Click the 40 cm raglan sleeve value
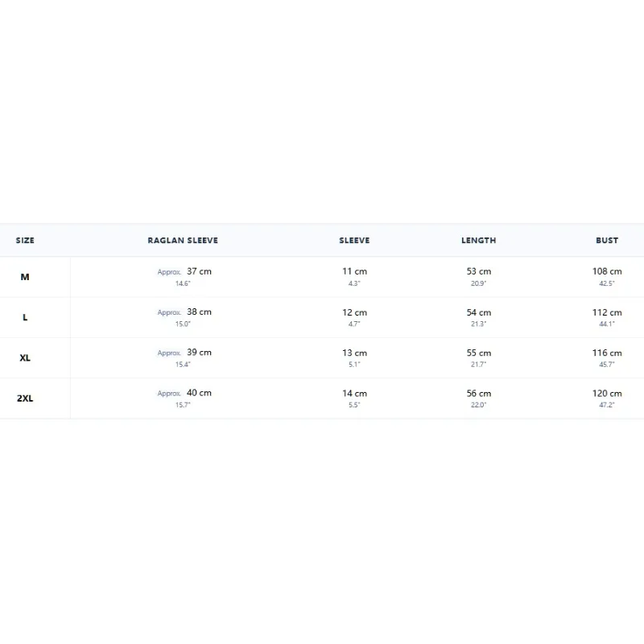This screenshot has height=644, width=644. (x=199, y=393)
